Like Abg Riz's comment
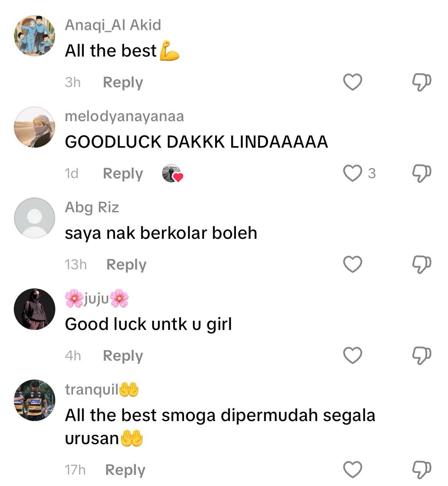 pos(352,265)
